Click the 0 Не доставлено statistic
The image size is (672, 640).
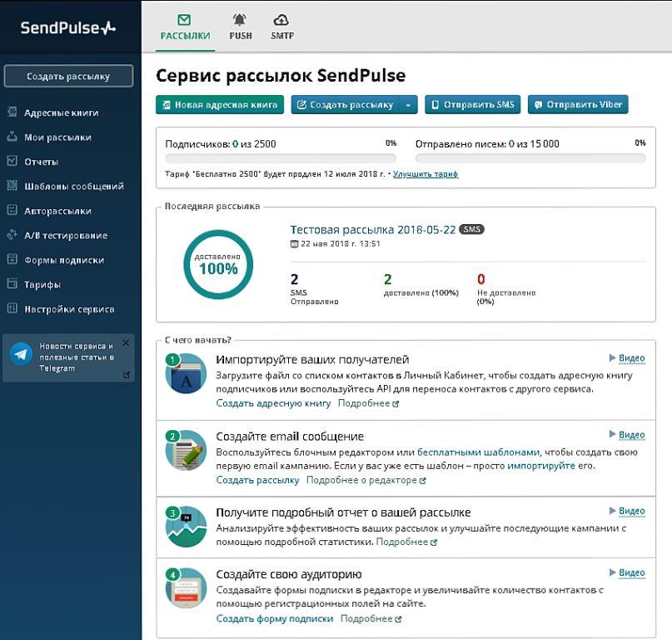tap(506, 288)
